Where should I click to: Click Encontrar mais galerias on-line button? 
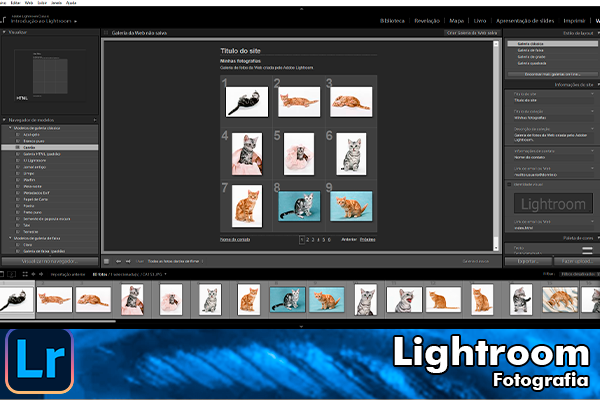(x=553, y=74)
